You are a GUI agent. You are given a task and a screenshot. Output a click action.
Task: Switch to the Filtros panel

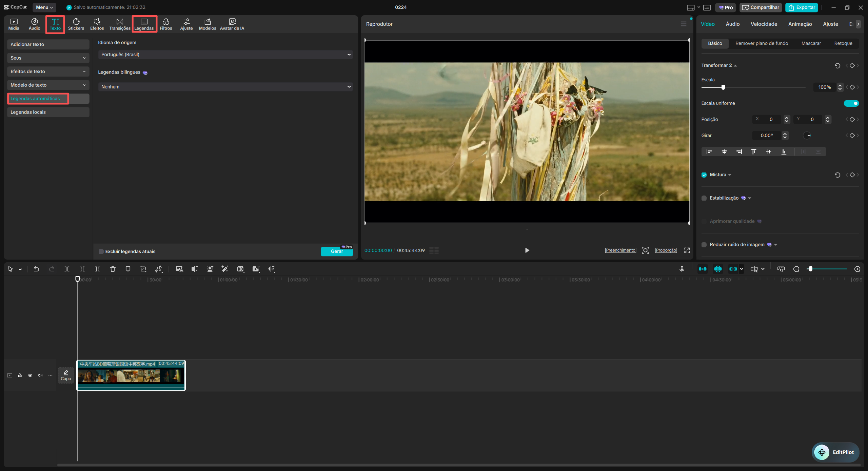pos(166,24)
